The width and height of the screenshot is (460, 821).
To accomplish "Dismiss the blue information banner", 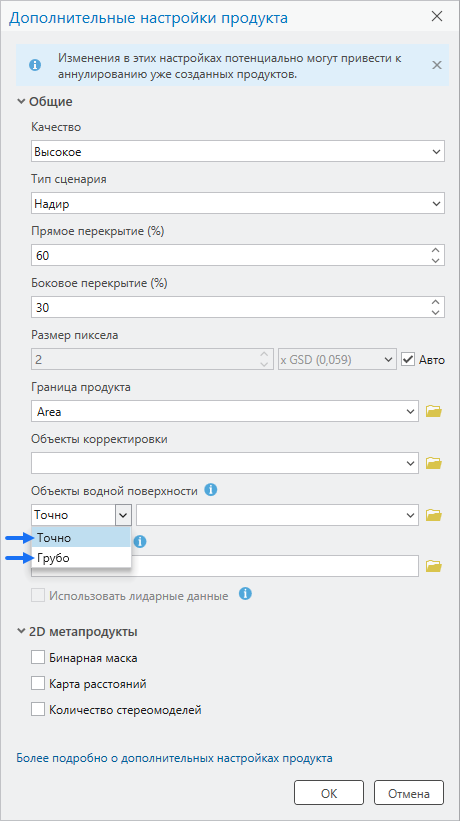I will (436, 65).
